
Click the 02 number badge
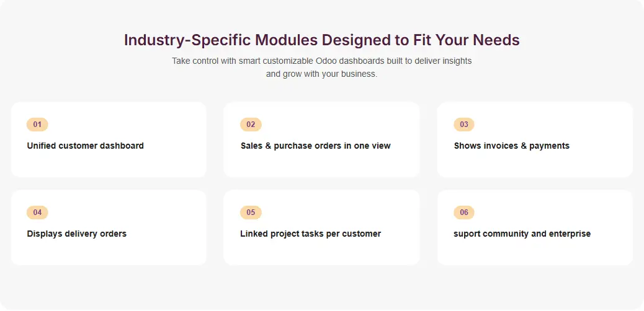(x=251, y=125)
